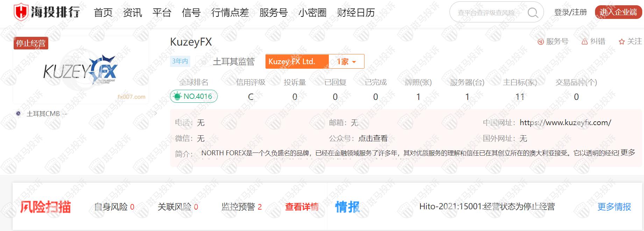This screenshot has height=231, width=644.
Task: Click the 土耳其CMB regulator icon
Action: pos(19,114)
